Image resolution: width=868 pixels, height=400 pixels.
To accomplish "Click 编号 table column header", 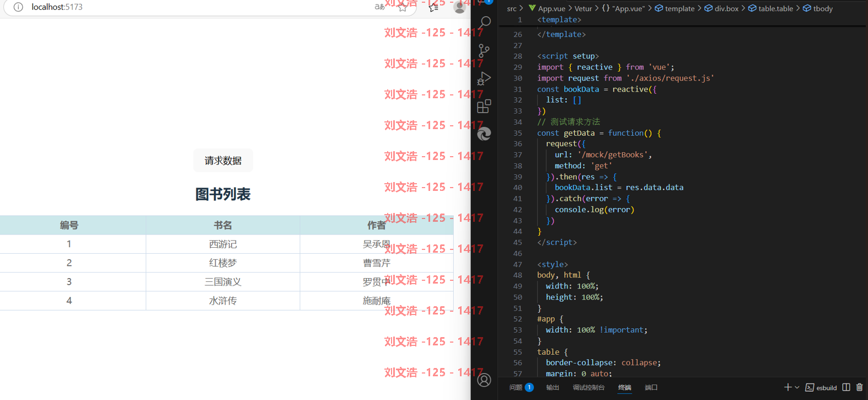I will pos(69,225).
